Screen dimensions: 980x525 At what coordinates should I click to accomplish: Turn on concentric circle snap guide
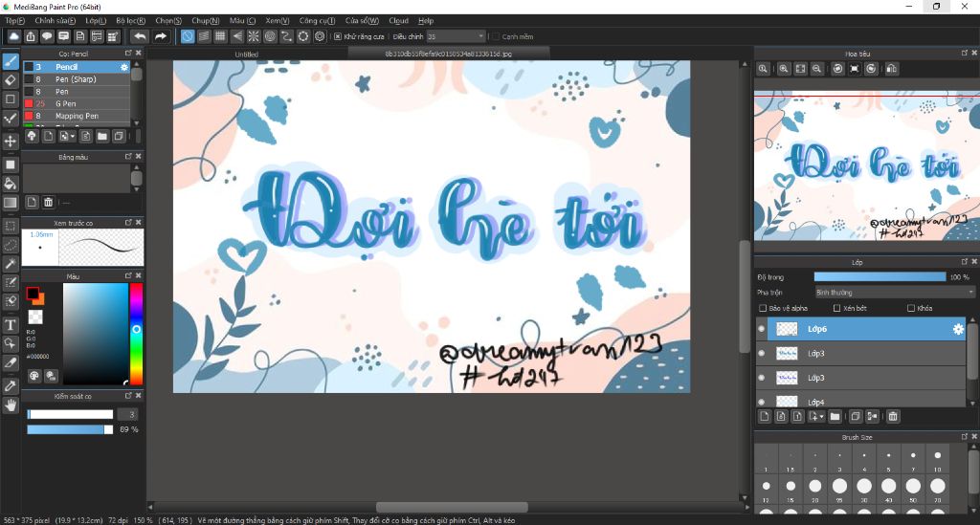pos(270,36)
